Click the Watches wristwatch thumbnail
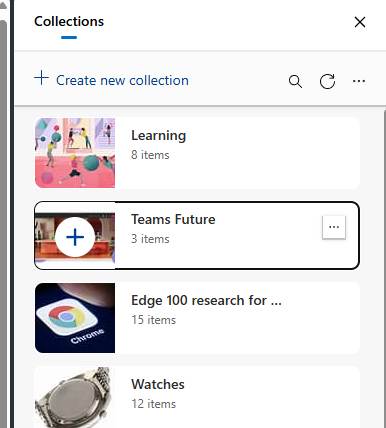Image resolution: width=386 pixels, height=428 pixels. tap(75, 397)
